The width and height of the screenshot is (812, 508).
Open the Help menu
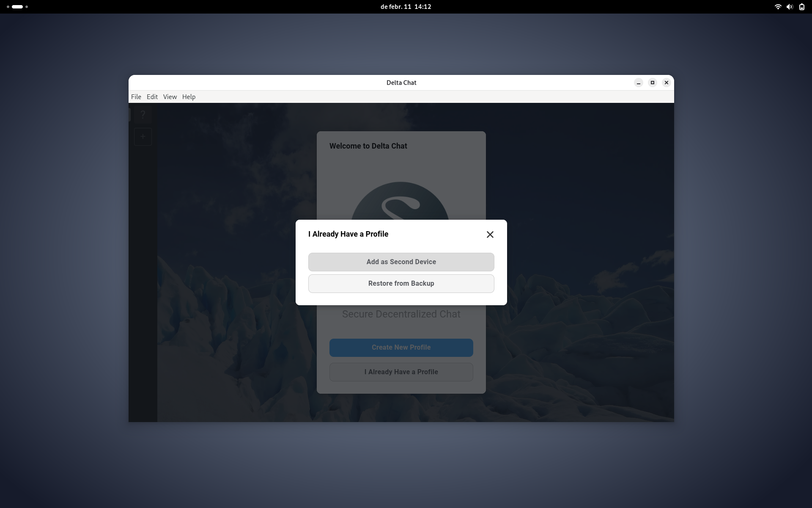(188, 97)
